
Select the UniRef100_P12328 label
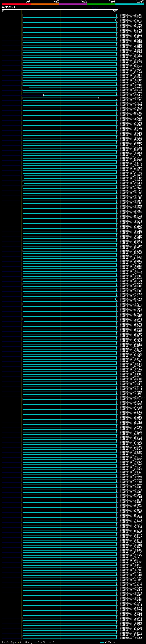click(131, 100)
